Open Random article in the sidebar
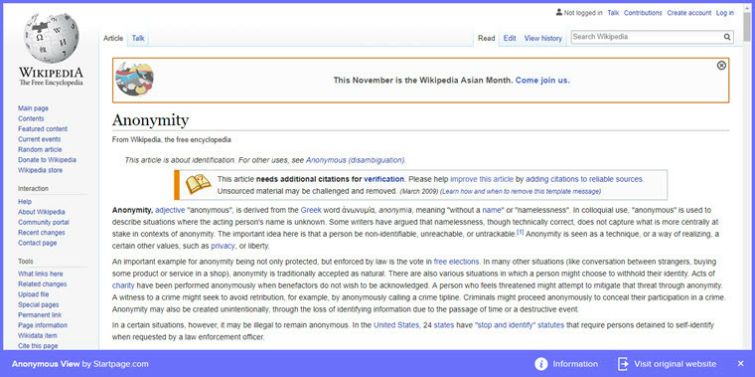This screenshot has height=377, width=755. coord(40,150)
